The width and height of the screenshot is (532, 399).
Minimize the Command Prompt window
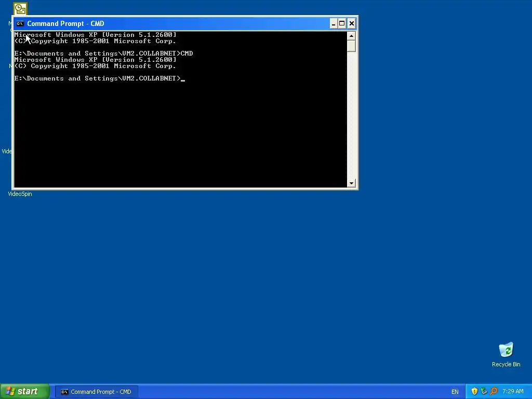pyautogui.click(x=334, y=23)
